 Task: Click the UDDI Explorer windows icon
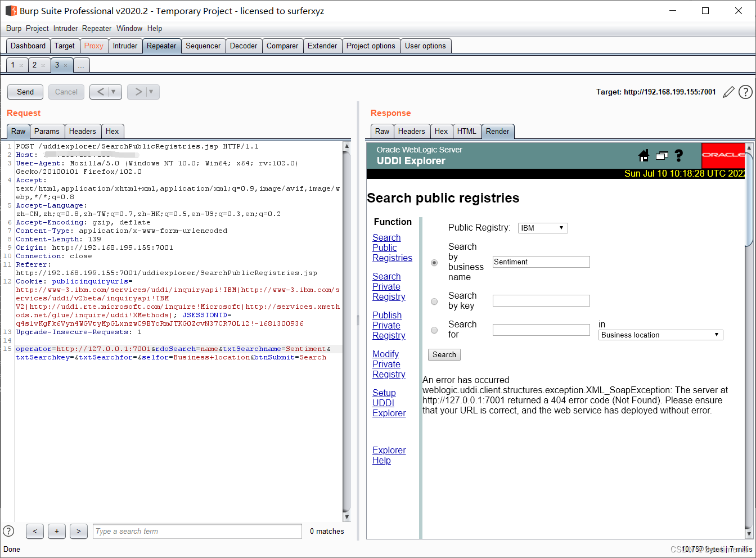[x=661, y=156]
